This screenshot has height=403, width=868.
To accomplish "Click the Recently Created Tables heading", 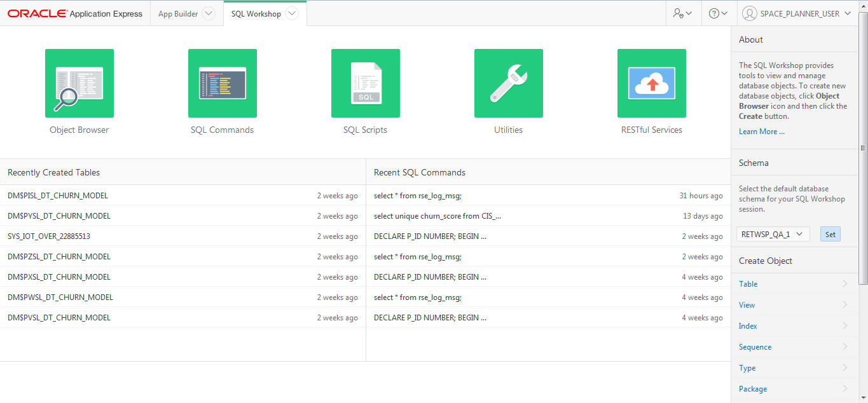I will (x=53, y=172).
